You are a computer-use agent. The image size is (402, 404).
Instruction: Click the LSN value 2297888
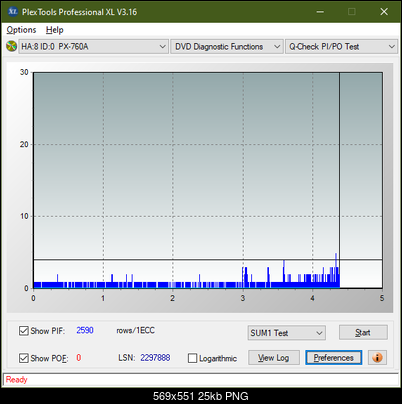(x=155, y=358)
